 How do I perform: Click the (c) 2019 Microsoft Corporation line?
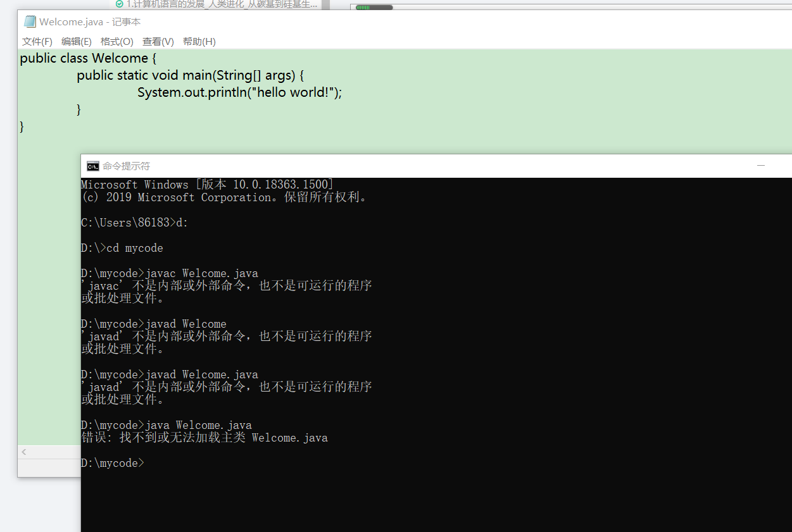(224, 197)
